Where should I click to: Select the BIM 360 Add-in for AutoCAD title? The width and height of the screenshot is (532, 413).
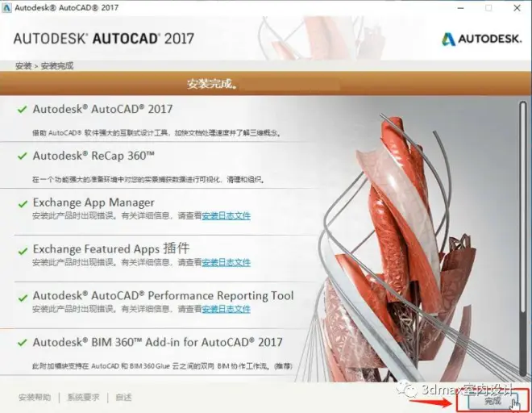click(x=158, y=342)
